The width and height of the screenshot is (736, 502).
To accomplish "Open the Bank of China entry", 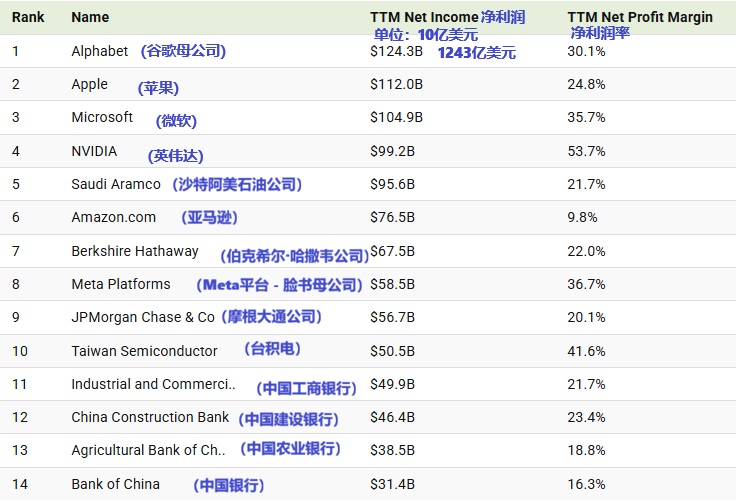I will coord(115,484).
